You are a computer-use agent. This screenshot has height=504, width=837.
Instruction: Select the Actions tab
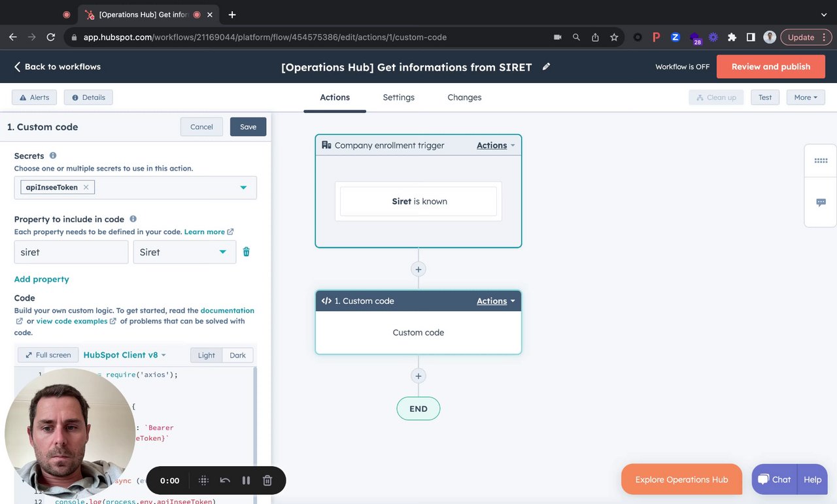coord(335,97)
